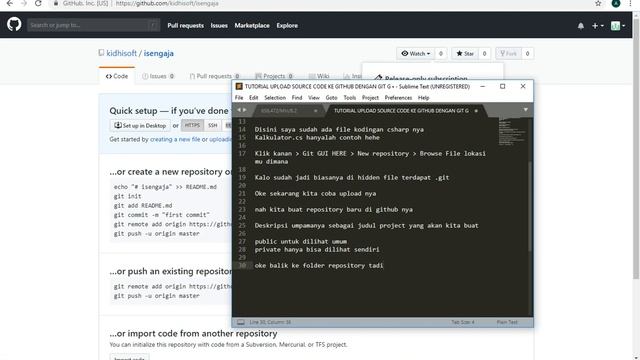Viewport: 640px width, 360px height.
Task: Open Issues in GitHub top navigation
Action: tap(219, 25)
